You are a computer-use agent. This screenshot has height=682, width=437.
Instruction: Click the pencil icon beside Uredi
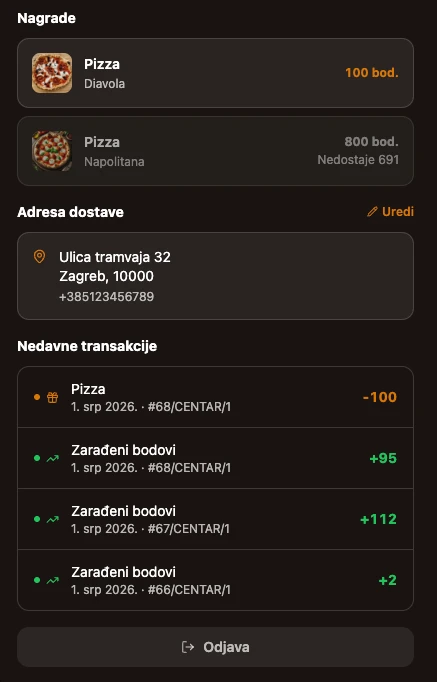(372, 212)
